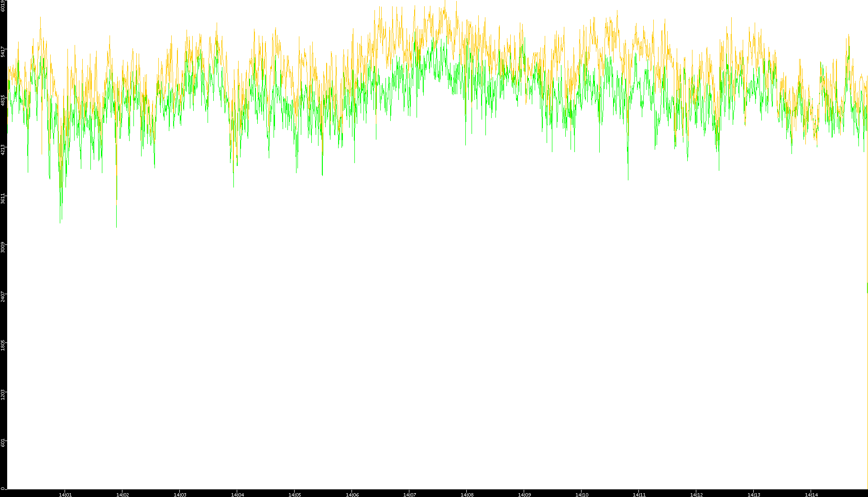Select the 14:08 time axis marker
The height and width of the screenshot is (497, 868).
click(467, 495)
